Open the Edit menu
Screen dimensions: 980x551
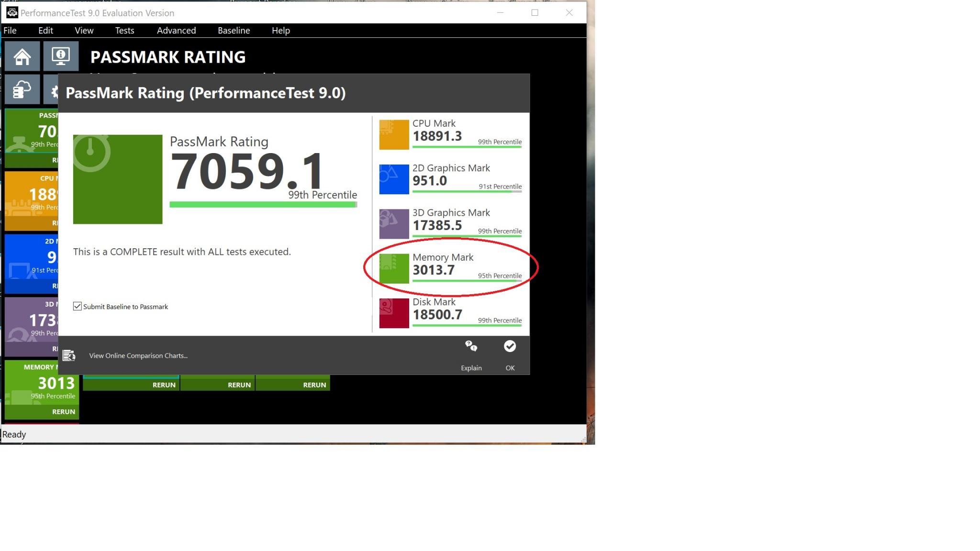[x=45, y=31]
